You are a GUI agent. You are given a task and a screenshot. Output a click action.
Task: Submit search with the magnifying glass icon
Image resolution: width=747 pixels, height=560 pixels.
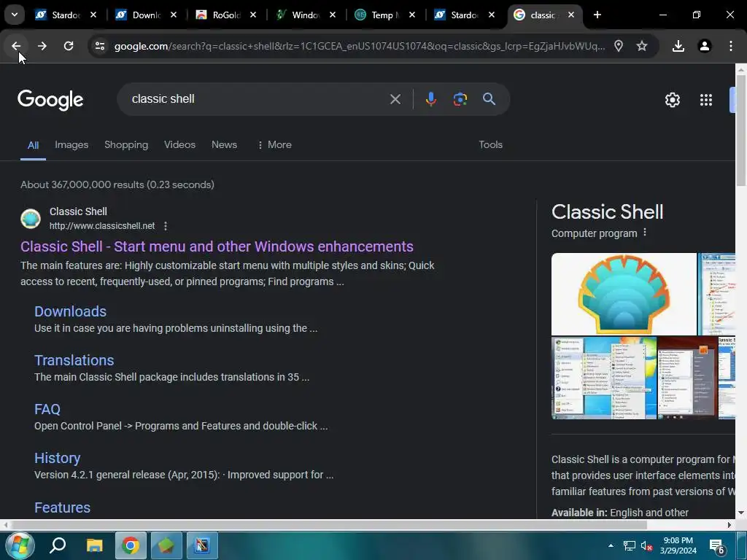[x=489, y=99]
